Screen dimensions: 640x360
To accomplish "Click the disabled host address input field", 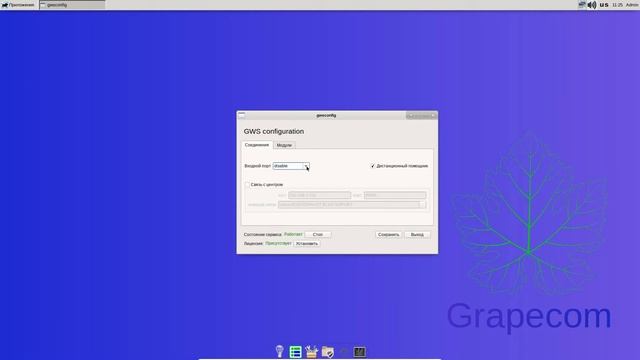I will point(319,195).
